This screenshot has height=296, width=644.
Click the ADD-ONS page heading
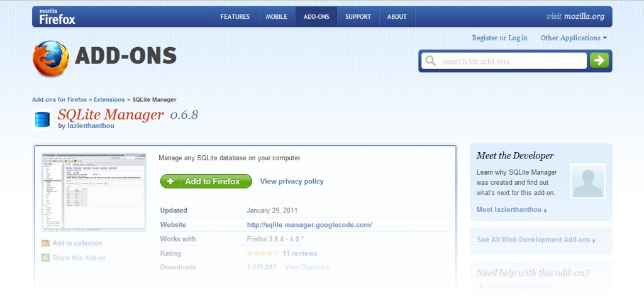126,56
